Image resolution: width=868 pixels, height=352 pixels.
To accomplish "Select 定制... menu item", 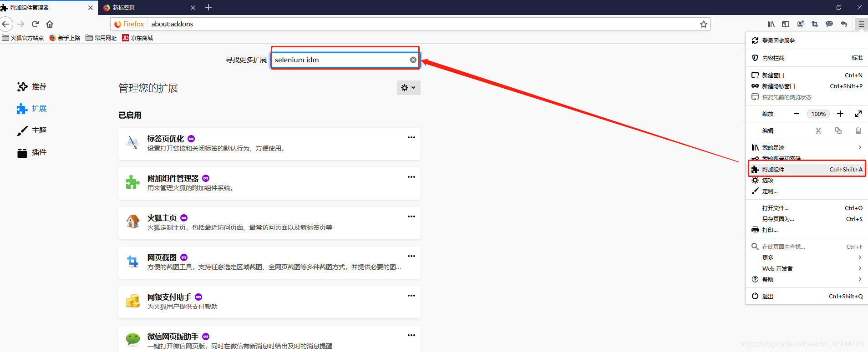I will point(807,191).
